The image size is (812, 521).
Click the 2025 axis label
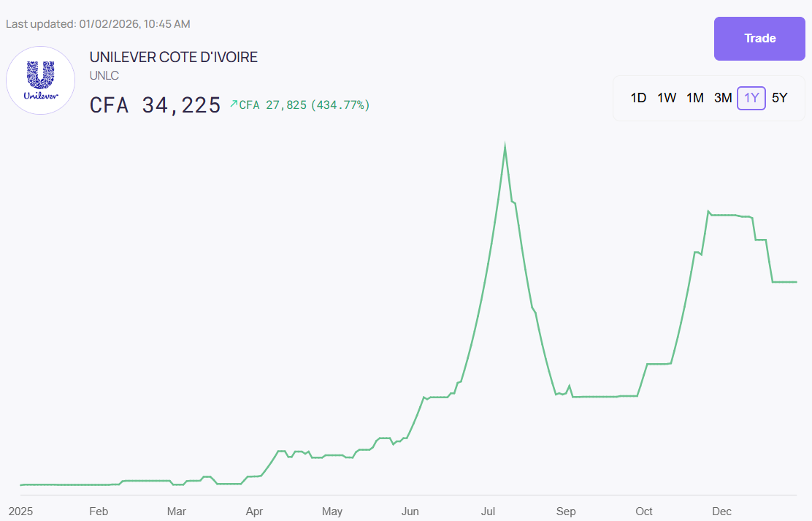coord(20,512)
